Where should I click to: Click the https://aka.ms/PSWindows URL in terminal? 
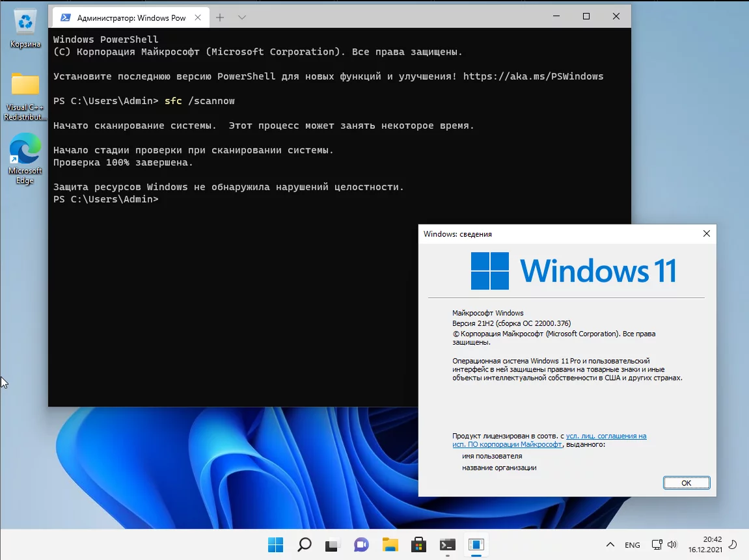click(x=533, y=76)
